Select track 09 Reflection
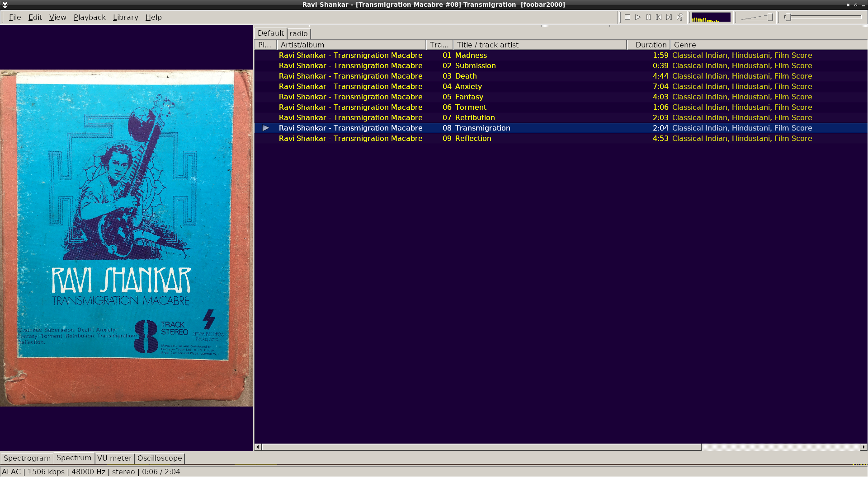Image resolution: width=868 pixels, height=477 pixels. pos(561,138)
